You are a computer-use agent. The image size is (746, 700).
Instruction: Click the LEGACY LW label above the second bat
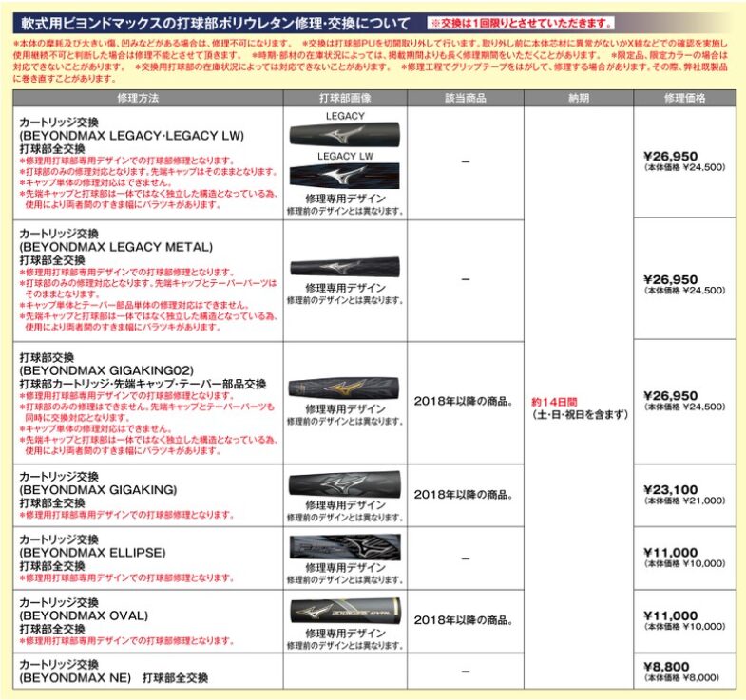(345, 157)
